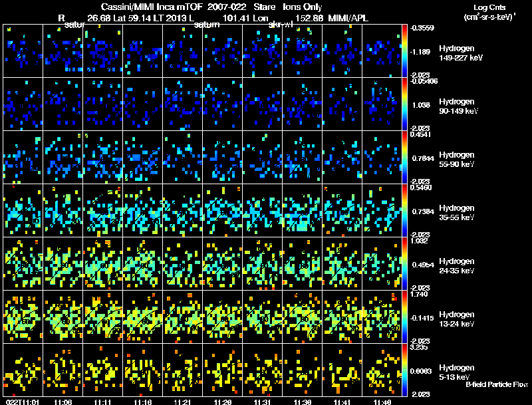Select the 13-24 keV panel at 022T11:01
The image size is (532, 405).
(x=23, y=317)
